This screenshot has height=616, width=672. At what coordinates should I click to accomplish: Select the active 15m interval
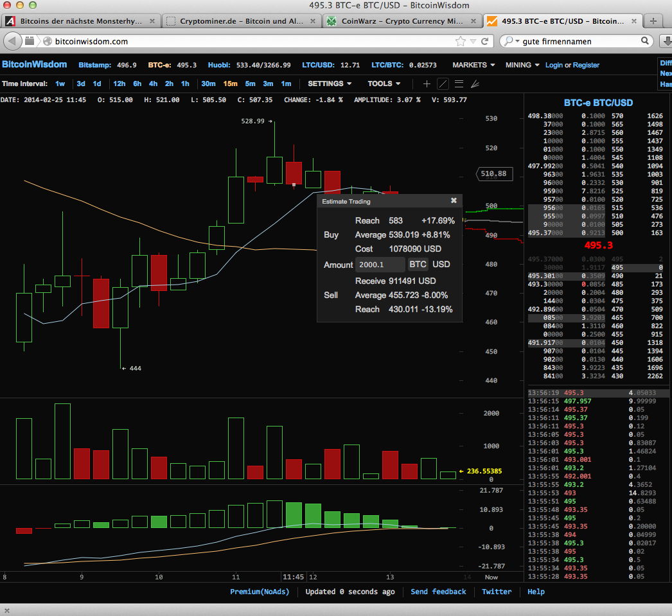tap(230, 84)
